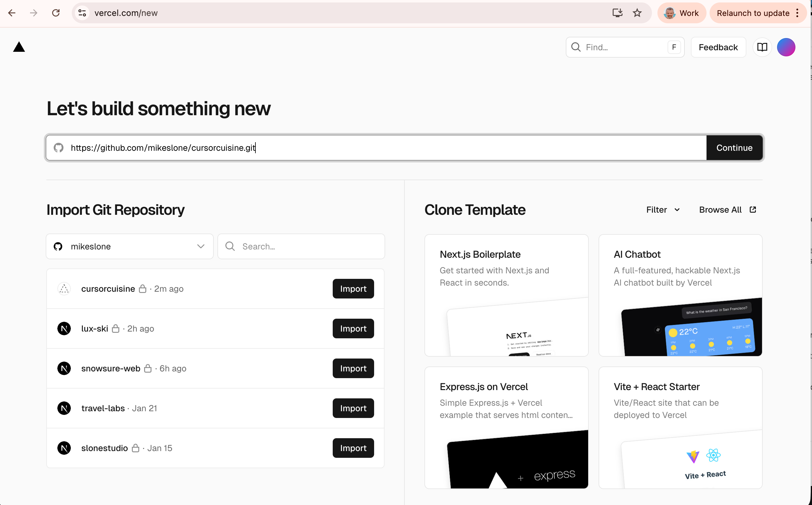812x505 pixels.
Task: Open the gradient user avatar menu
Action: pyautogui.click(x=786, y=47)
